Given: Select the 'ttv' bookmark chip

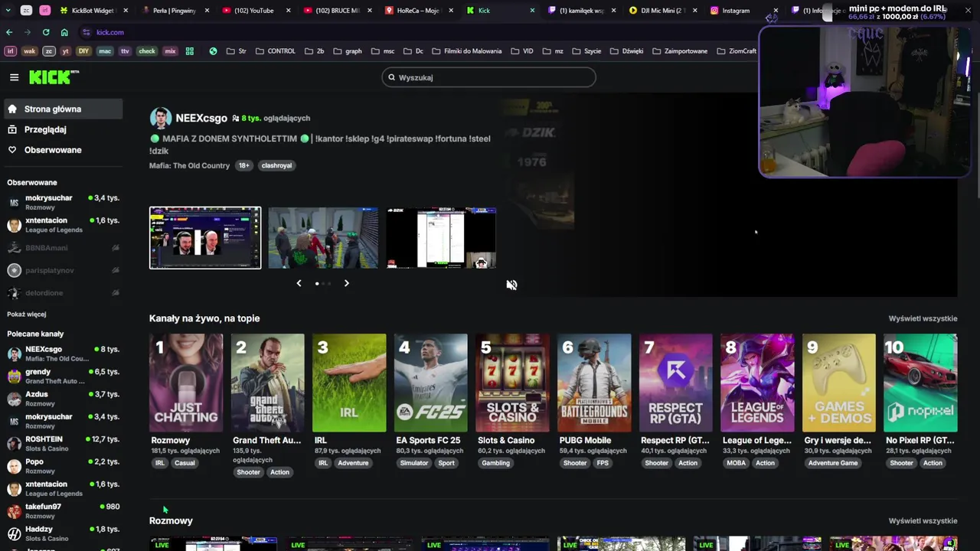Looking at the screenshot, I should pyautogui.click(x=125, y=51).
